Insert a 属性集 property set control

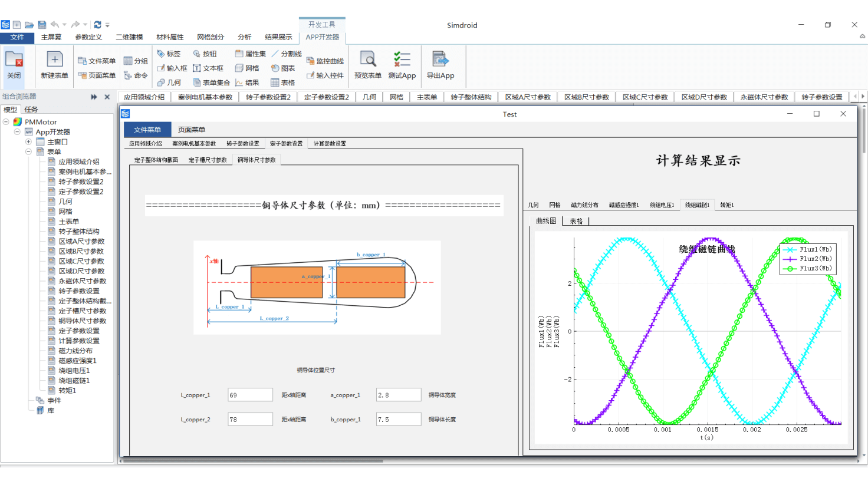coord(251,54)
